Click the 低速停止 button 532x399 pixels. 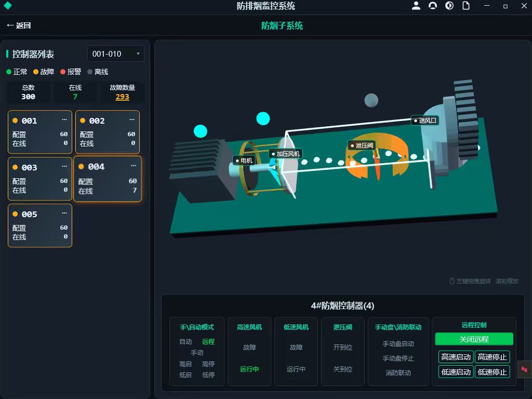point(493,372)
